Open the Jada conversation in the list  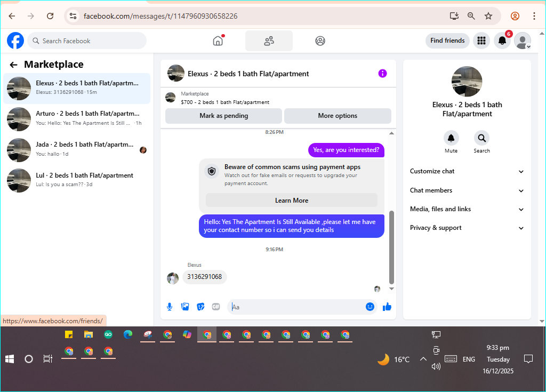click(x=77, y=149)
